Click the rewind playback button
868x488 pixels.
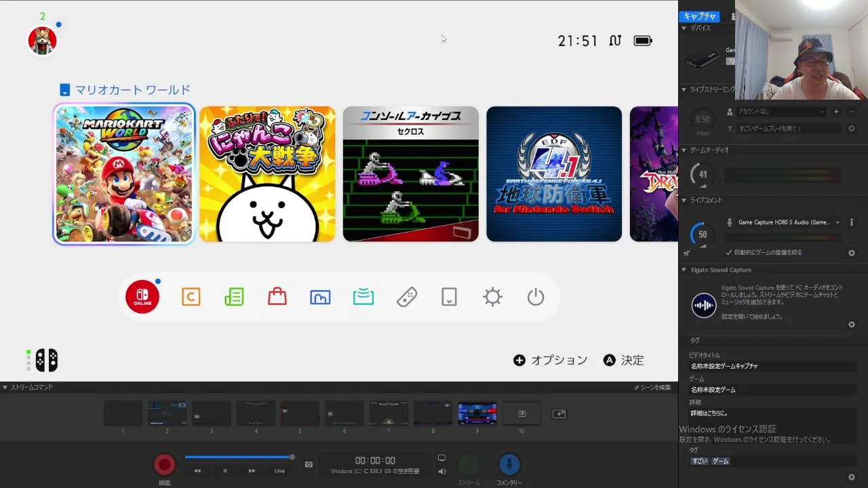pos(197,470)
